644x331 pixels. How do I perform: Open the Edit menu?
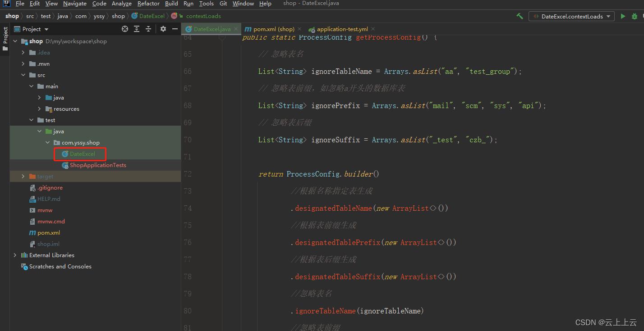click(35, 4)
